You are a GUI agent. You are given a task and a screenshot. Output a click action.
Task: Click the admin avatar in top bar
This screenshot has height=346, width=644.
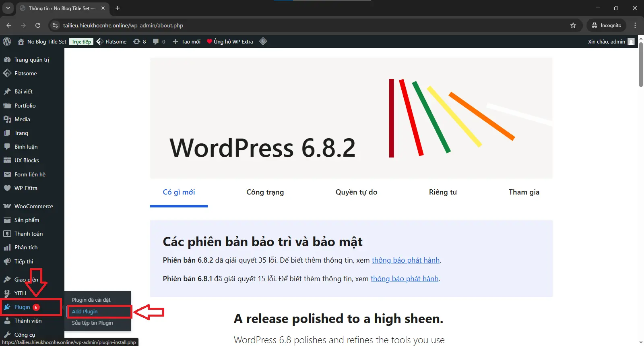(x=631, y=41)
